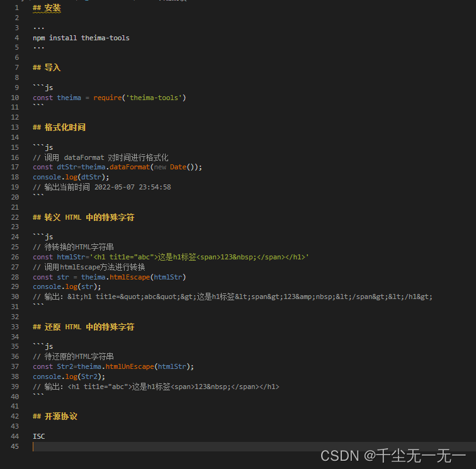Click the 'console.log(Str2);' line
476x469 pixels.
pos(69,376)
